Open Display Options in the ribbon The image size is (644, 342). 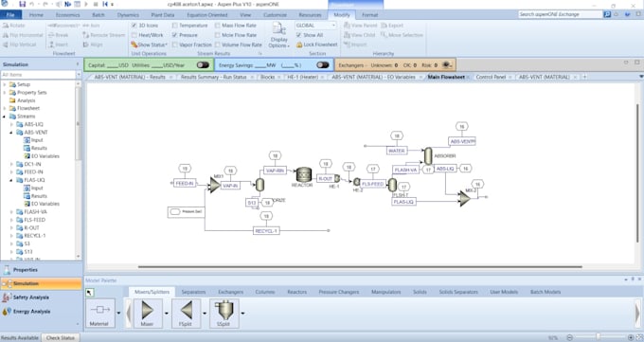pyautogui.click(x=278, y=35)
